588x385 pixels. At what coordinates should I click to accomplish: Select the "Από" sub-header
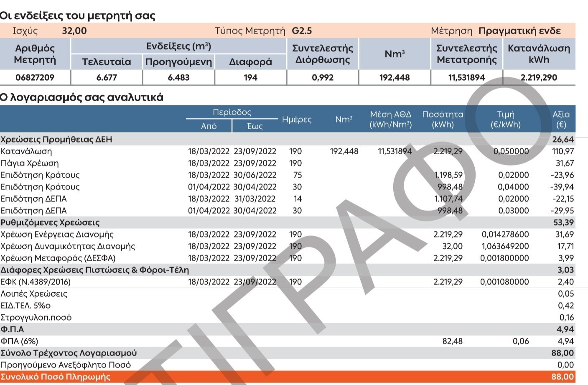click(x=209, y=126)
